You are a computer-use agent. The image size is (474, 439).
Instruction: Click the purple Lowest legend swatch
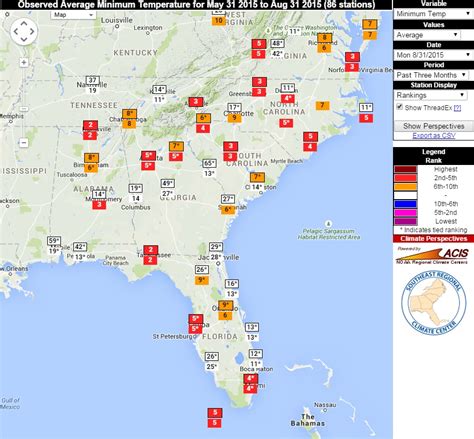pyautogui.click(x=406, y=221)
